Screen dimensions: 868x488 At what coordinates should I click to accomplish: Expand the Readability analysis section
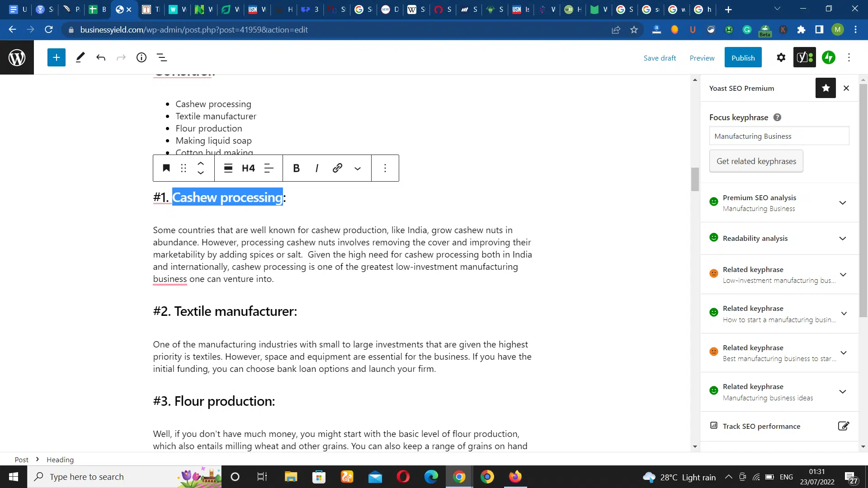[x=842, y=239]
